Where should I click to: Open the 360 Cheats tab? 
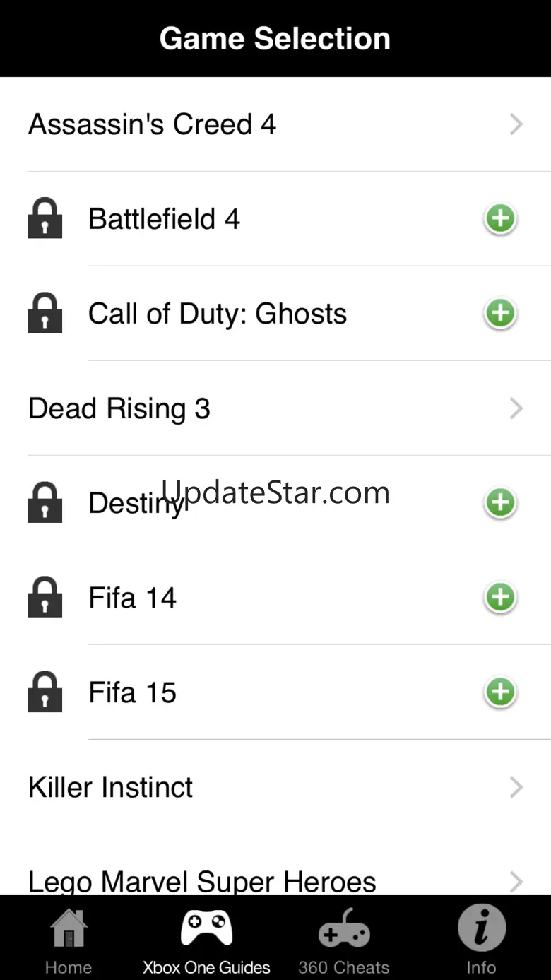tap(344, 941)
